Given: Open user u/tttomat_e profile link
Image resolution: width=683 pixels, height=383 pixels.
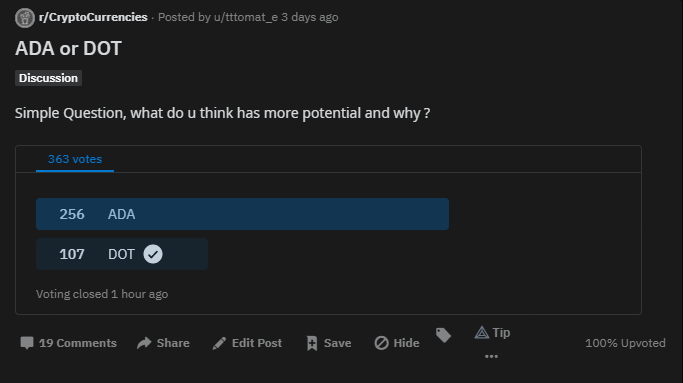Looking at the screenshot, I should click(246, 17).
